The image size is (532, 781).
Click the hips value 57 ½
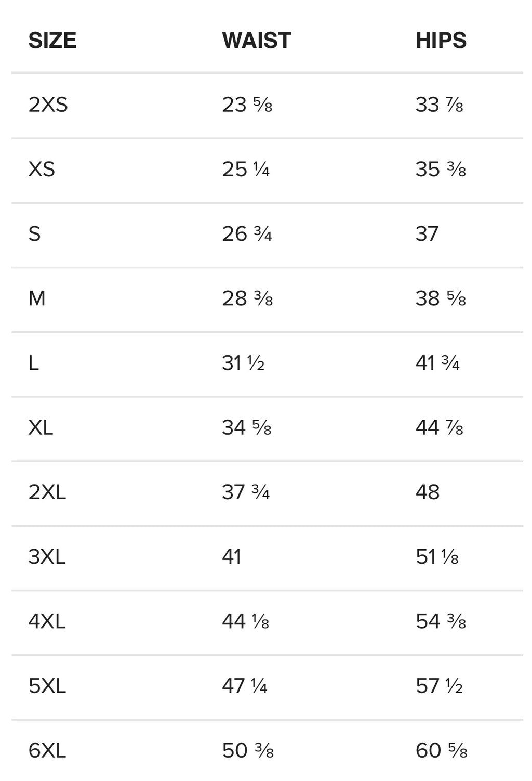point(439,686)
